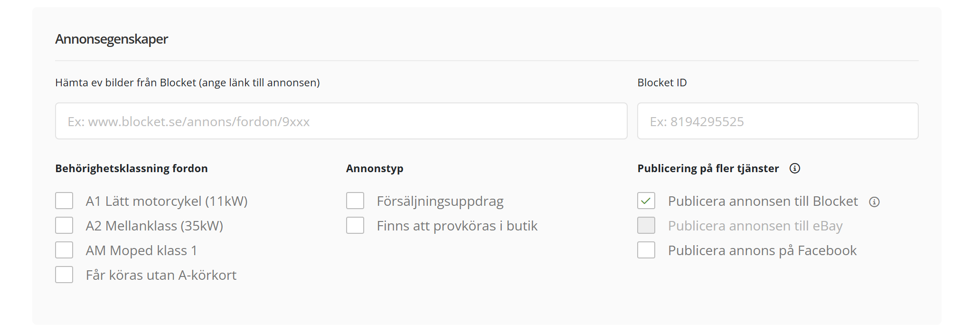
Task: Uncheck Publicera annonsen till Blocket
Action: coord(646,201)
